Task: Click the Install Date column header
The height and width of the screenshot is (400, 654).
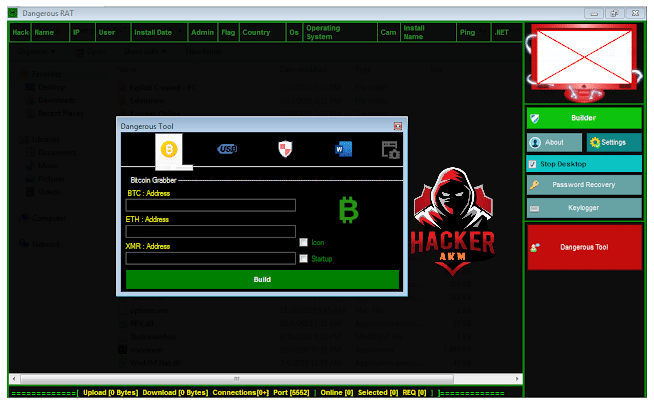Action: [x=158, y=32]
